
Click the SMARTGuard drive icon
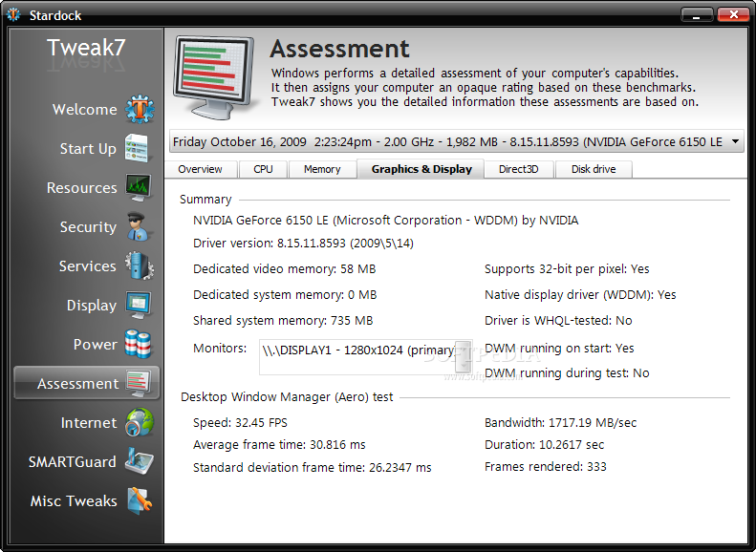[x=139, y=461]
